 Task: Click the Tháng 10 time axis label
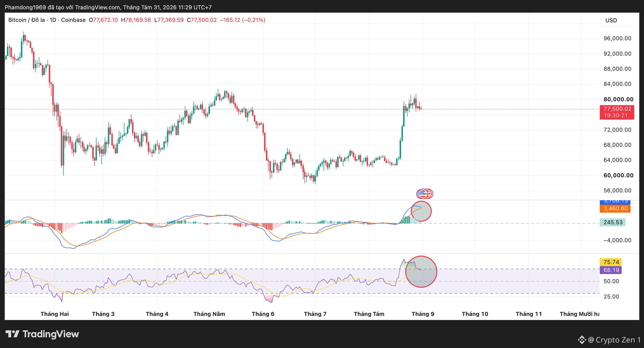click(x=475, y=314)
